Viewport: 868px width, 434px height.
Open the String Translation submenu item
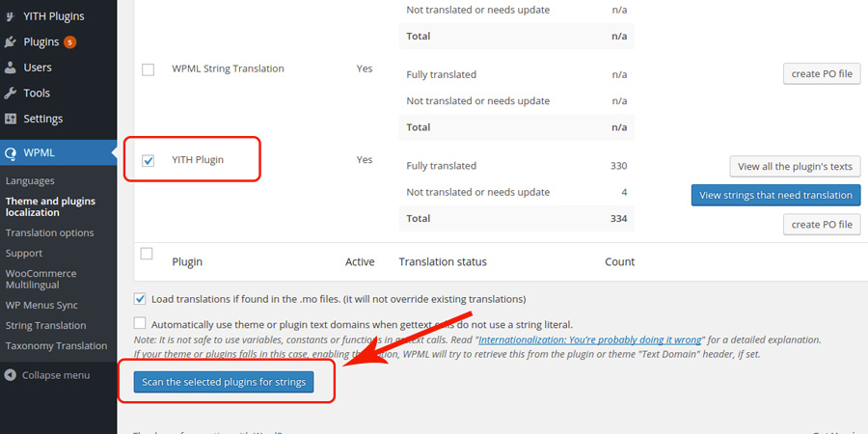coord(46,326)
